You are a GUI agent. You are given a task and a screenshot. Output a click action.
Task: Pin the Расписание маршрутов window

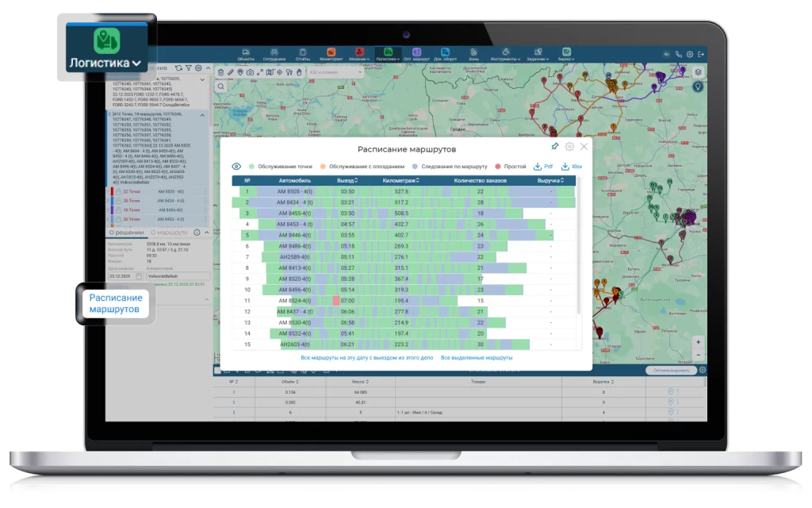click(554, 147)
